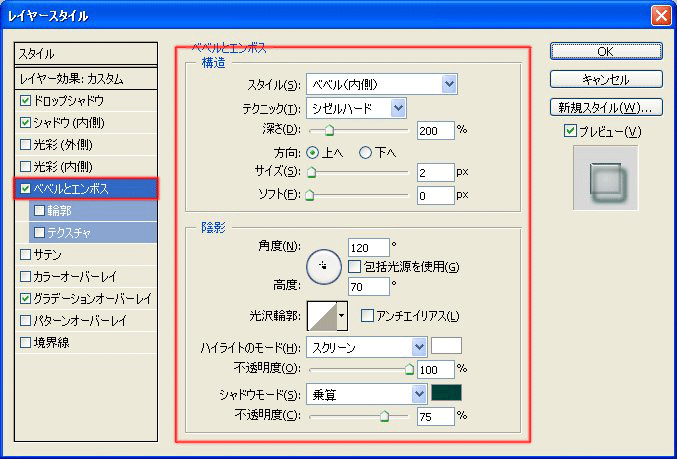The height and width of the screenshot is (459, 677).
Task: Enable the サテン checkbox
Action: pos(25,255)
